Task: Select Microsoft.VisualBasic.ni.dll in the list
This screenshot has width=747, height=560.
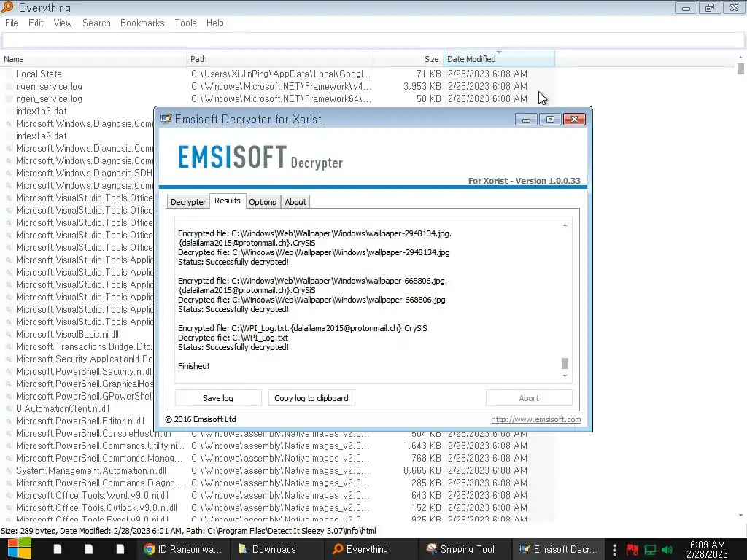Action: click(67, 334)
